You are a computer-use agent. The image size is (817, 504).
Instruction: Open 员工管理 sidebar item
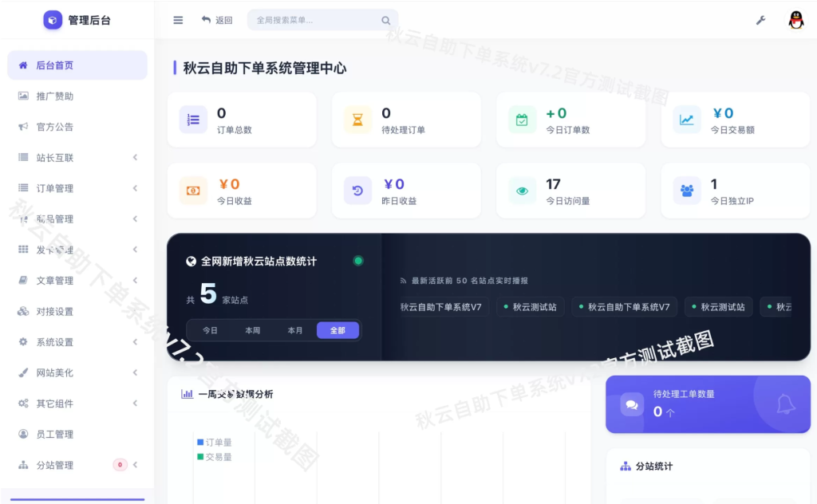[x=77, y=435]
